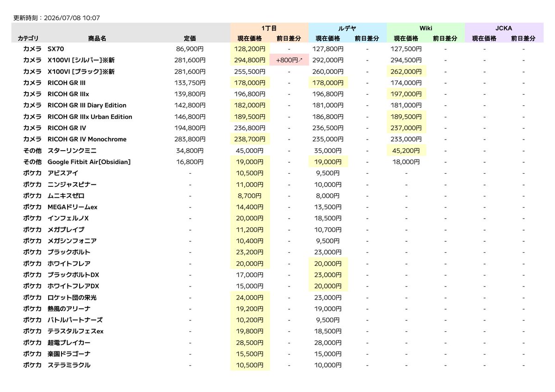Select X100VI [ブラック]※新 product row name

[x=81, y=72]
